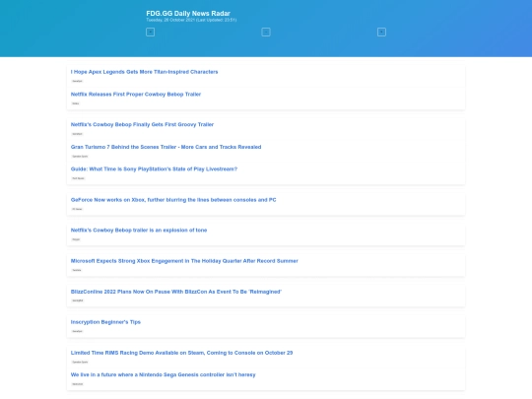Screen dimensions: 532x399
Task: Open Cowboy Bebop trailer explosion of tone article
Action: point(139,230)
